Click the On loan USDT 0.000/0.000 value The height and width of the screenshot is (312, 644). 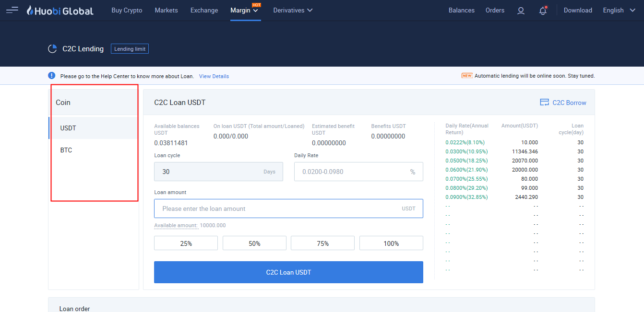[231, 136]
